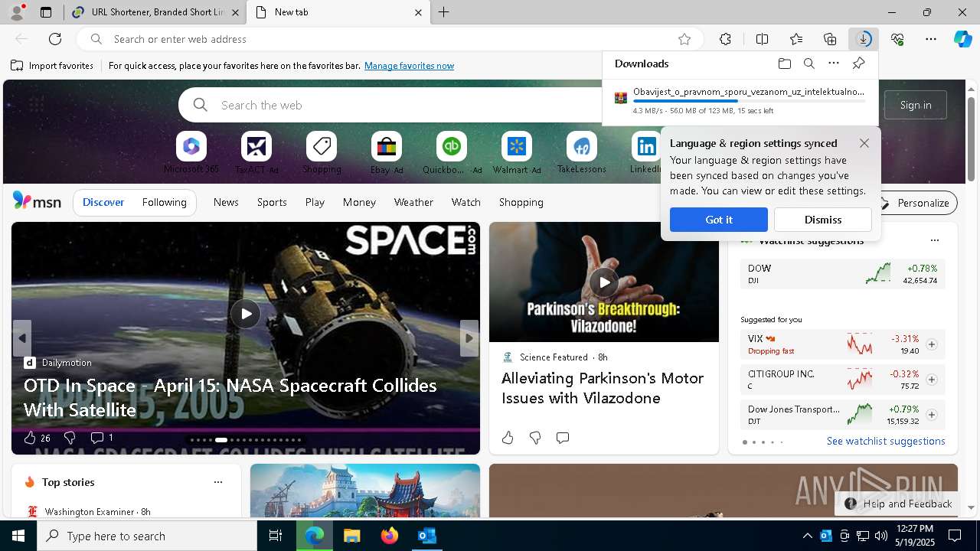Search downloads using magnifier icon
The height and width of the screenshot is (551, 980).
tap(809, 64)
